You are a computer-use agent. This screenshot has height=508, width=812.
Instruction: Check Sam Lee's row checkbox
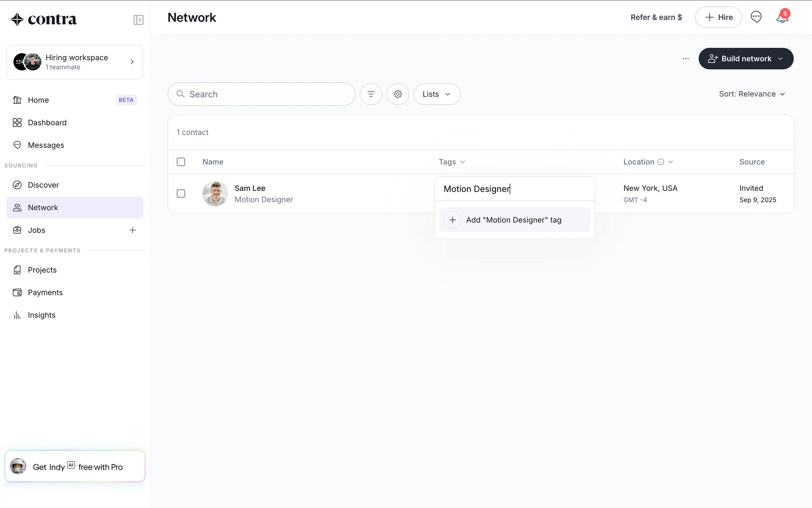click(181, 193)
